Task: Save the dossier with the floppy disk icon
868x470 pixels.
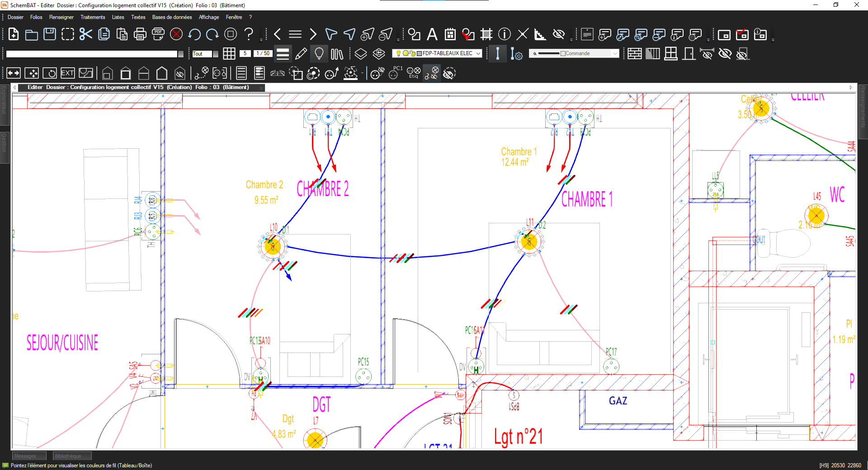Action: tap(49, 34)
